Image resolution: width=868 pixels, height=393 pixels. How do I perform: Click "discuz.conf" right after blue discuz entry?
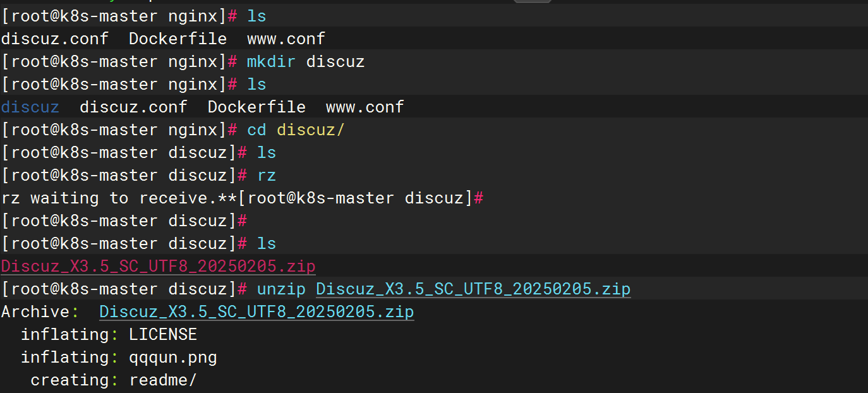(x=133, y=107)
